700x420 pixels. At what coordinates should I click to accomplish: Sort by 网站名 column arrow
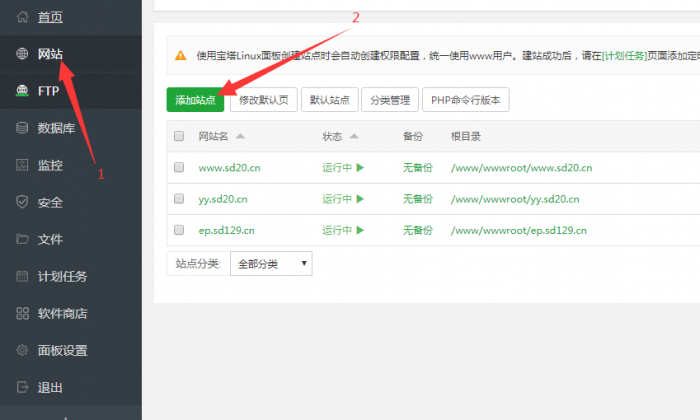click(x=240, y=136)
